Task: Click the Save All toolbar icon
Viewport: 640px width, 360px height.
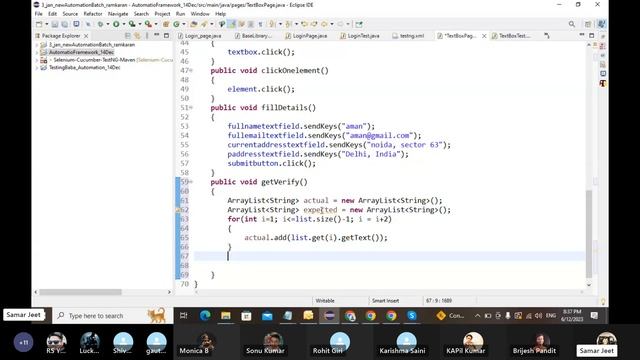Action: pos(64,24)
